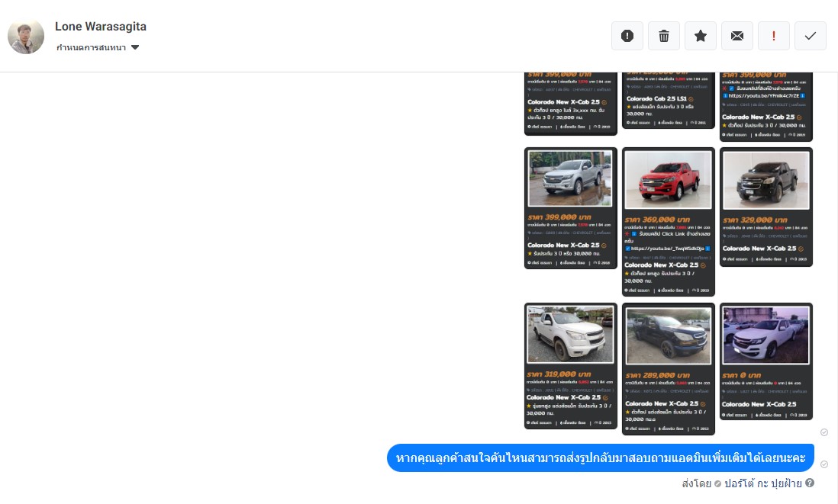The width and height of the screenshot is (838, 504).
Task: Delete conversation using trash can icon
Action: point(664,36)
